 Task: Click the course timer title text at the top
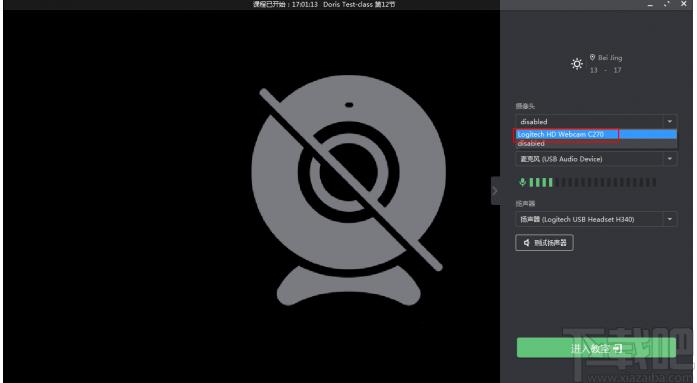click(x=324, y=4)
